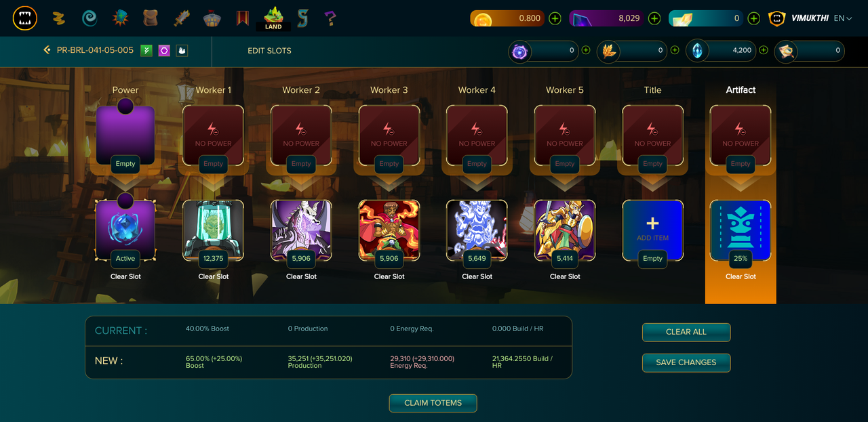
Task: Go back via arrow beside PR-BRL-041-05-005
Action: (x=47, y=50)
